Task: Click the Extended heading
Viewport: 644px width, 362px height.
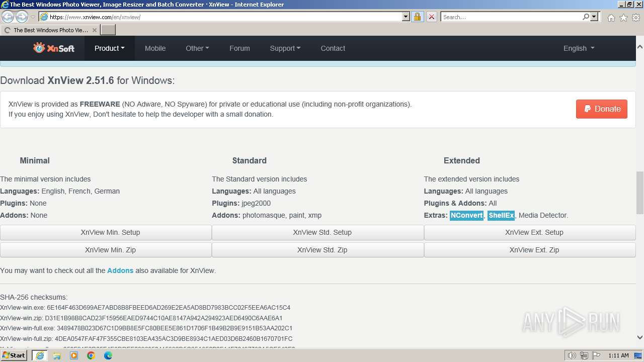Action: [x=462, y=160]
